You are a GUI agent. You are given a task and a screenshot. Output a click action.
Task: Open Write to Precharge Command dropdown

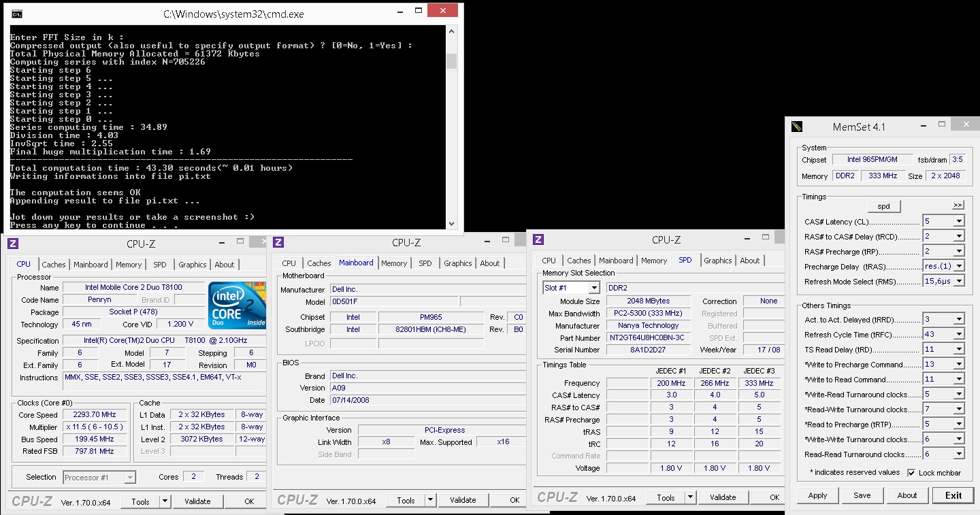click(958, 364)
